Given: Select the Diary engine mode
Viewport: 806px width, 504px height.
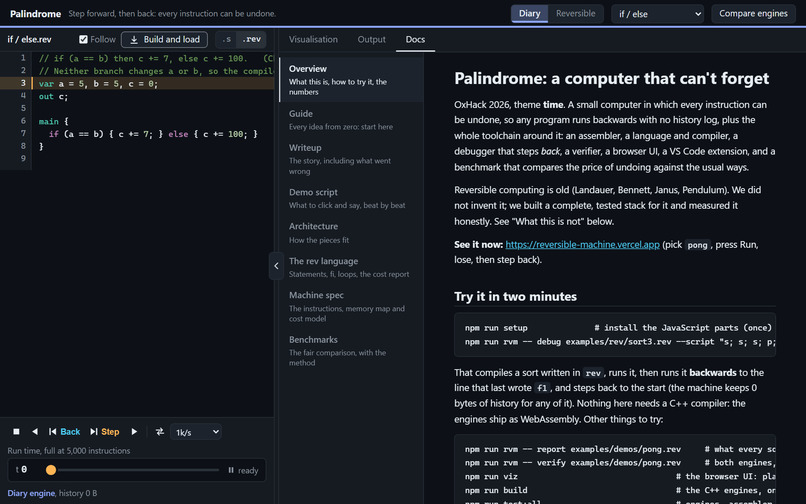Looking at the screenshot, I should point(529,13).
